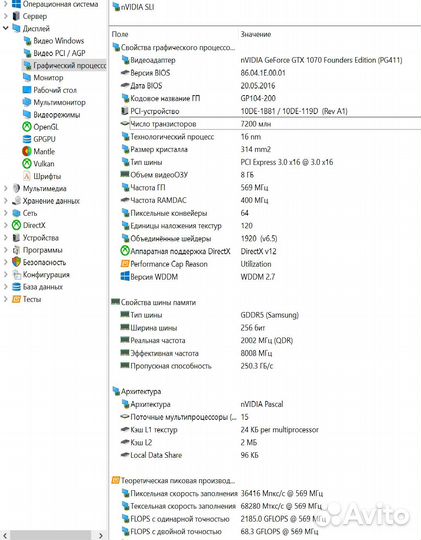Select the OpenGL tree item icon

27,127
